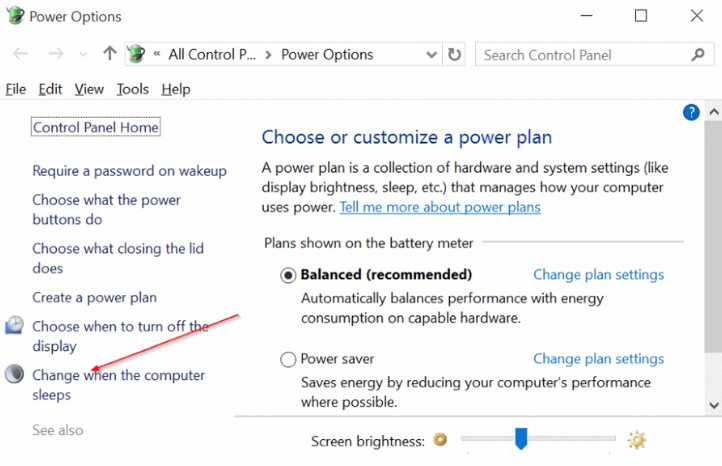Click the Screen brightness slider handle
Image resolution: width=722 pixels, height=466 pixels.
tap(520, 439)
